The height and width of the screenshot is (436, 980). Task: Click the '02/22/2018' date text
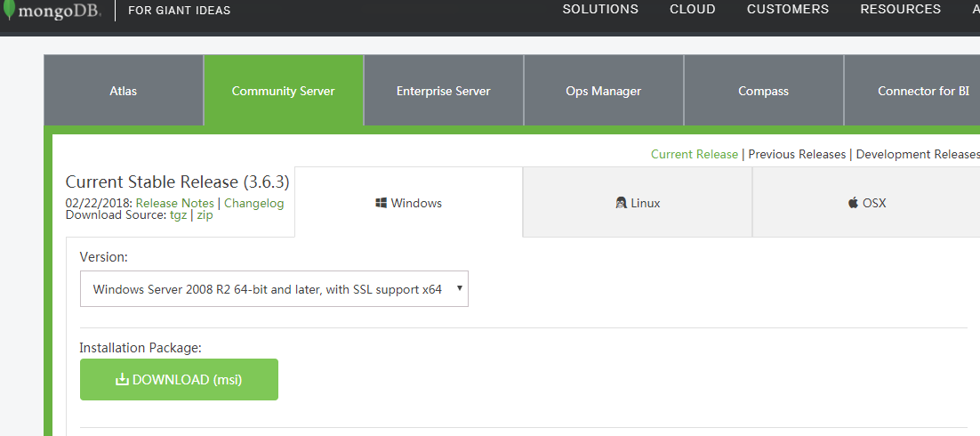pos(98,203)
